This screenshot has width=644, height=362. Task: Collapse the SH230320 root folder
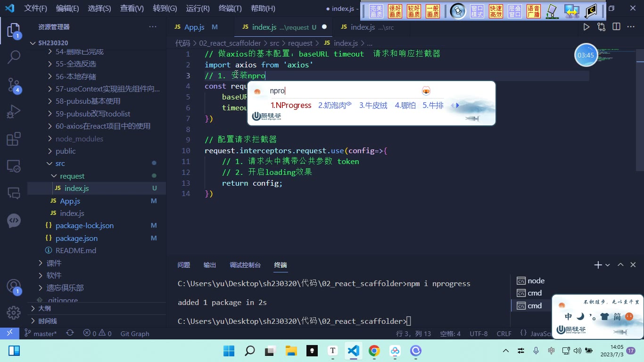click(97, 43)
